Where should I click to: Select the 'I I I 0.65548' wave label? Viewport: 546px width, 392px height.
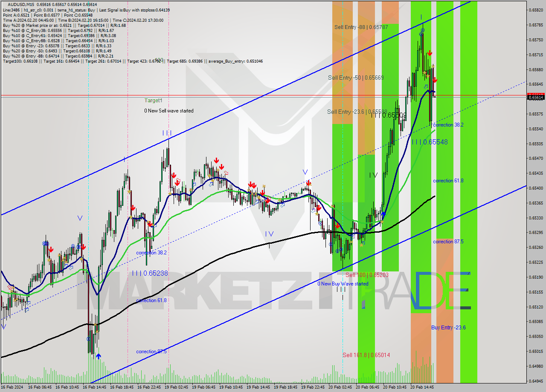click(430, 142)
